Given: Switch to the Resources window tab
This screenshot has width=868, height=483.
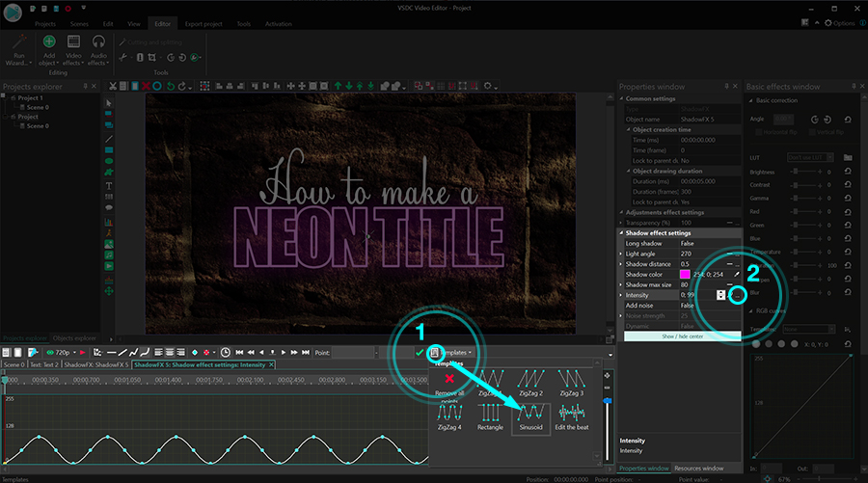Looking at the screenshot, I should (701, 468).
